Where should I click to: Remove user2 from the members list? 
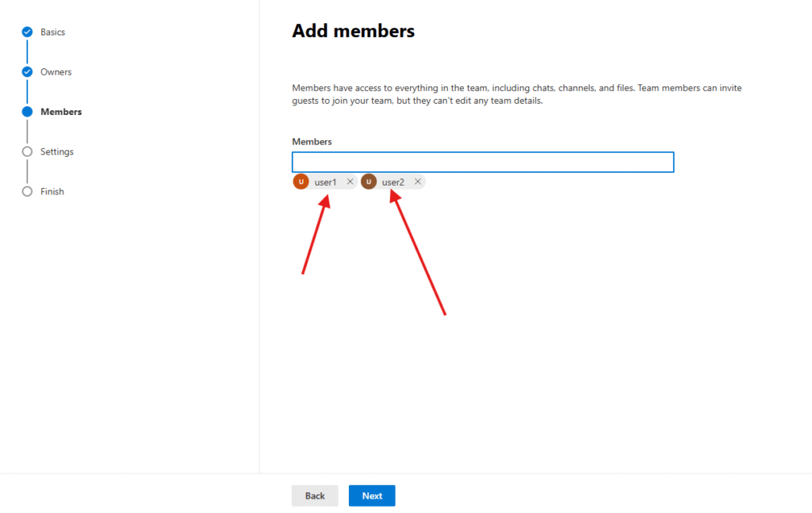pyautogui.click(x=418, y=182)
